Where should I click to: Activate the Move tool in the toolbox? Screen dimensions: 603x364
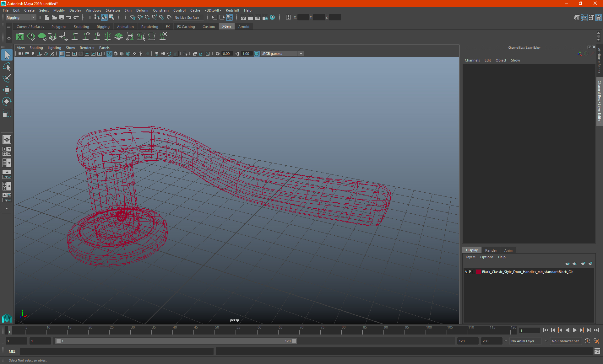pos(7,90)
